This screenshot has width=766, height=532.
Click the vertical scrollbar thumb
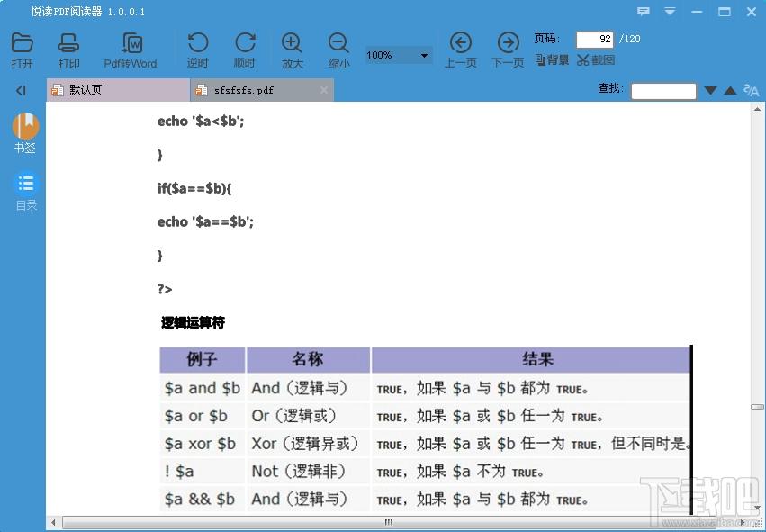(x=758, y=407)
